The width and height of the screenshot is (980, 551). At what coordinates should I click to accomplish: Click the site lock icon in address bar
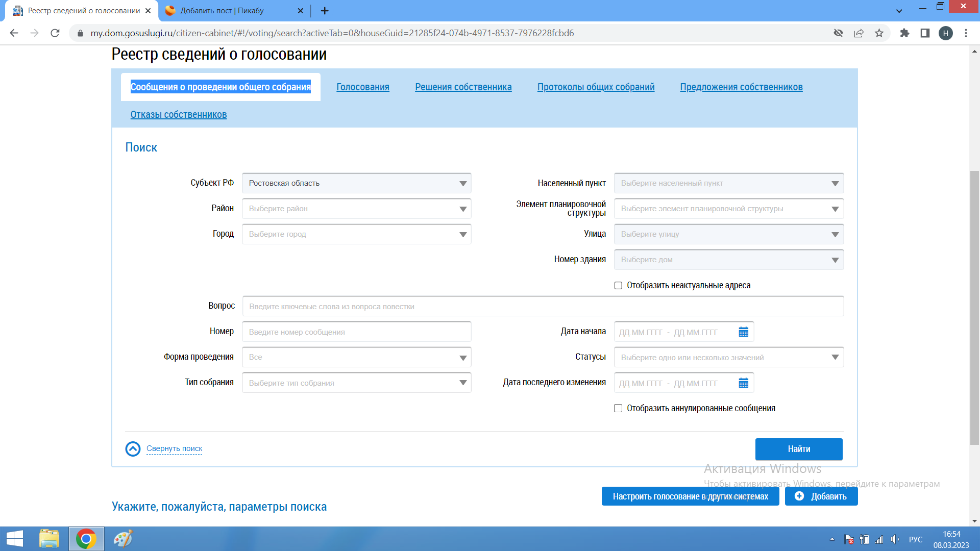[x=80, y=33]
